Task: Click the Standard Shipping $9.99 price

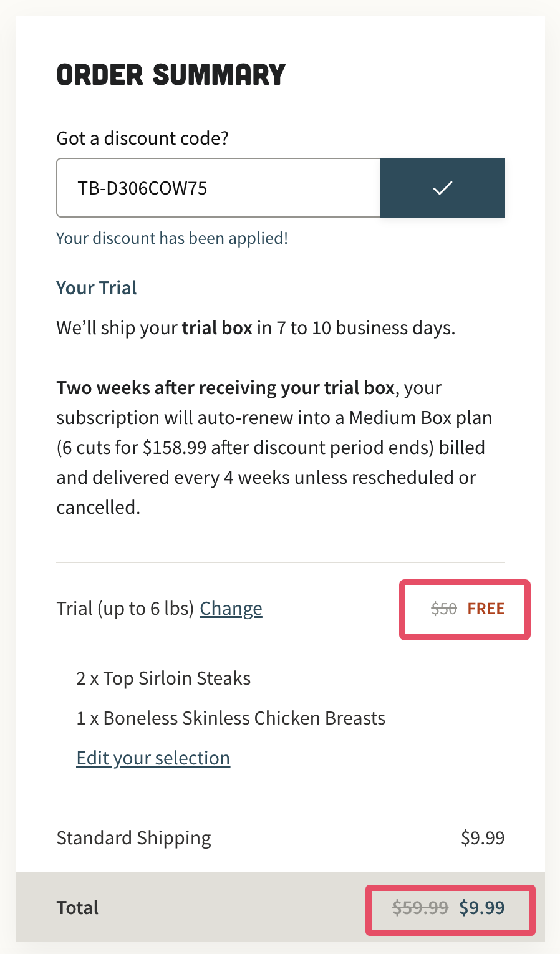Action: [482, 838]
